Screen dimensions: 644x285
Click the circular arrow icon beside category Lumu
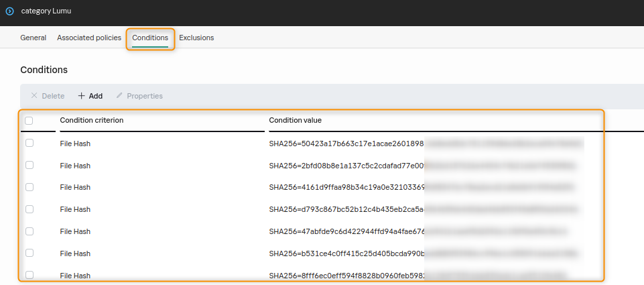(9, 11)
